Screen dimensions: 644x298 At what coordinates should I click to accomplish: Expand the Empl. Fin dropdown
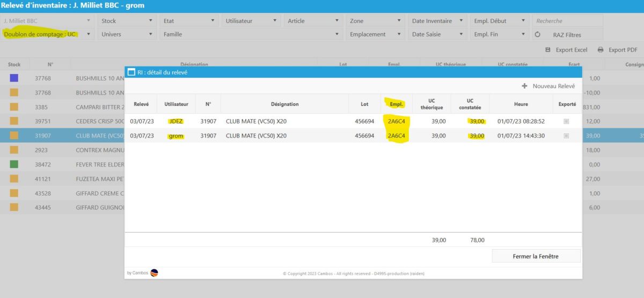499,34
